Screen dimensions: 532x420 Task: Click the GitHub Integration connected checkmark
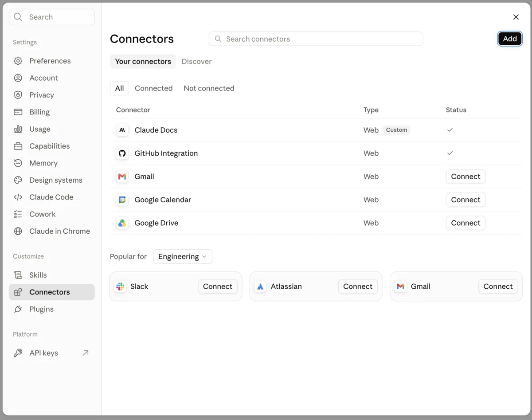click(450, 153)
